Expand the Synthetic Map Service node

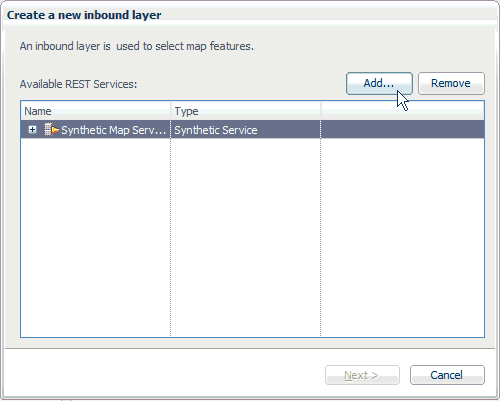click(32, 130)
